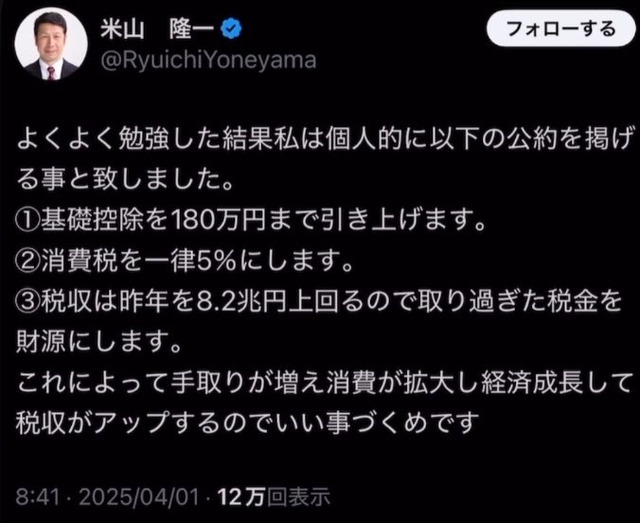
Task: Click the circled ② numeral in the tweet
Action: click(28, 263)
